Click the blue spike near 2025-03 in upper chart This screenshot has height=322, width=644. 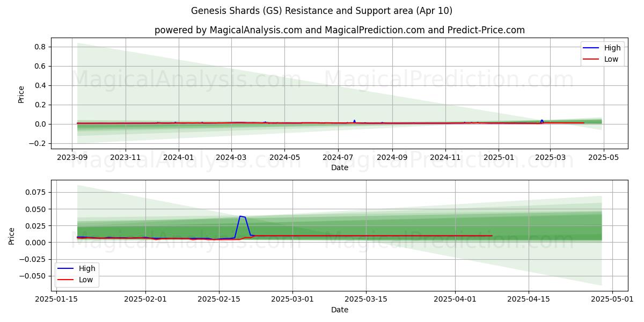tap(541, 121)
